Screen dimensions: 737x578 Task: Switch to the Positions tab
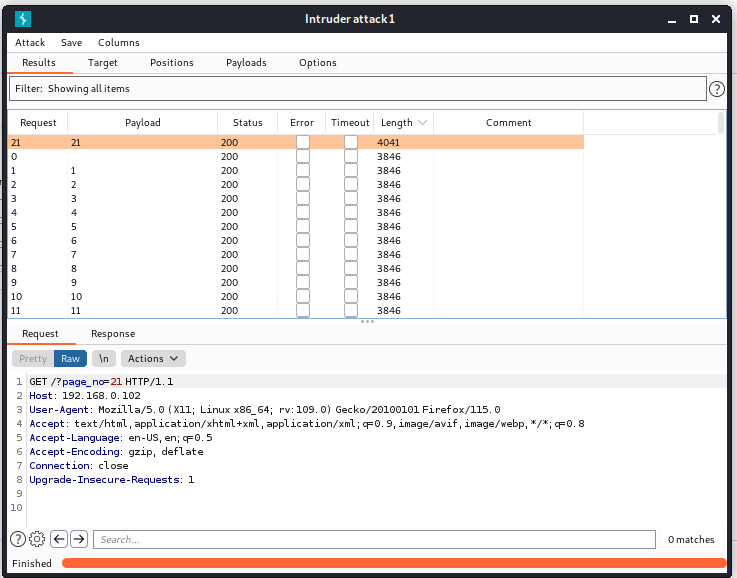click(x=172, y=62)
